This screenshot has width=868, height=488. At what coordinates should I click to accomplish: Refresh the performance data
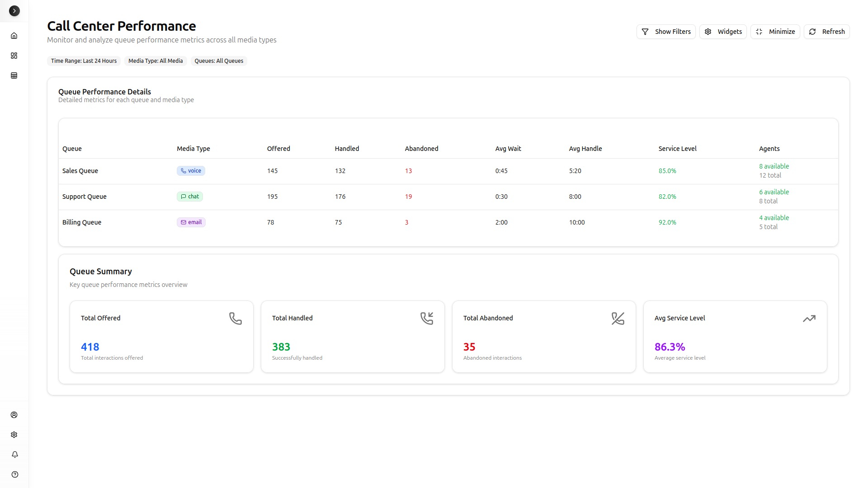tap(826, 32)
